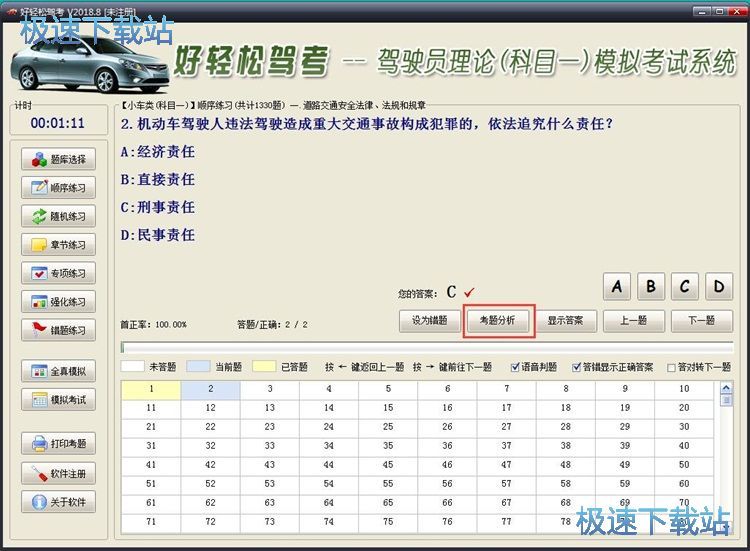The height and width of the screenshot is (551, 750).
Task: Select option text C:刑事责任
Action: pos(157,207)
